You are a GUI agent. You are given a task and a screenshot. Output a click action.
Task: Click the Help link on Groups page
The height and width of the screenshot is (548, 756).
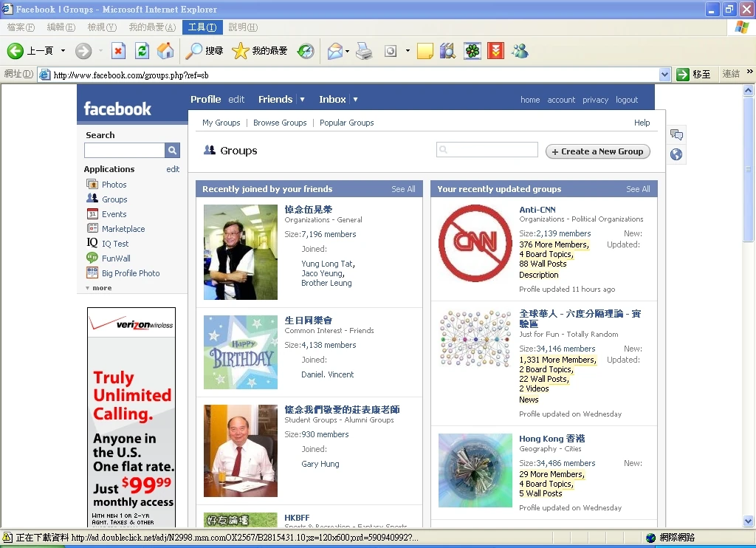[x=642, y=123]
